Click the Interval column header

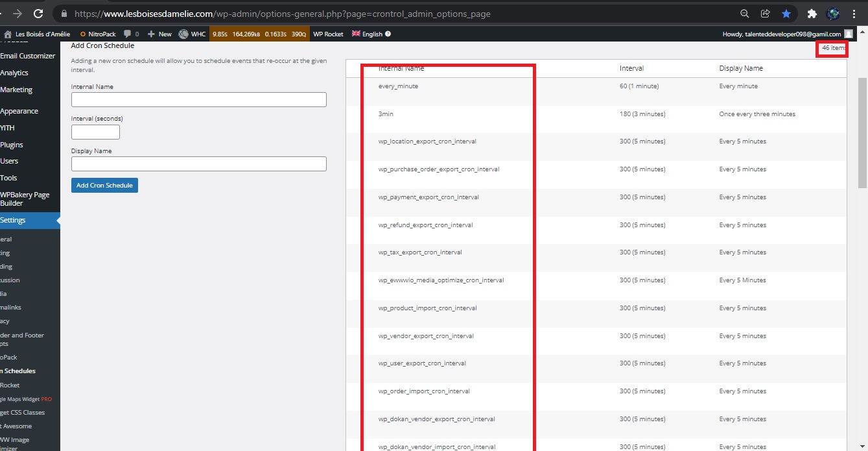(631, 68)
